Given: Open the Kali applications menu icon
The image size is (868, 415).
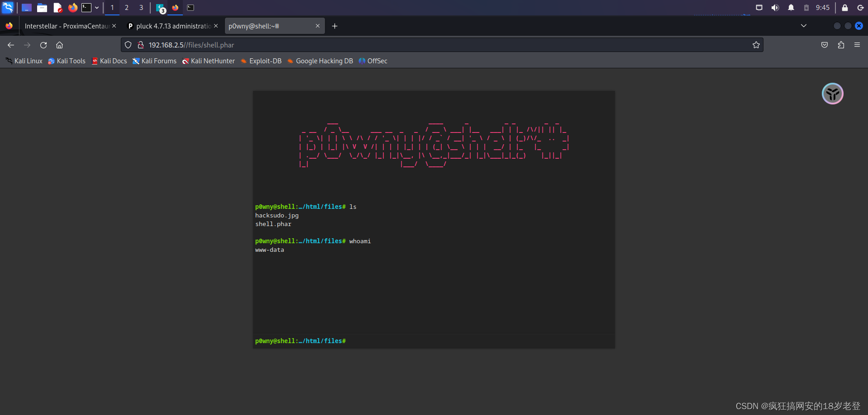Looking at the screenshot, I should pos(8,8).
